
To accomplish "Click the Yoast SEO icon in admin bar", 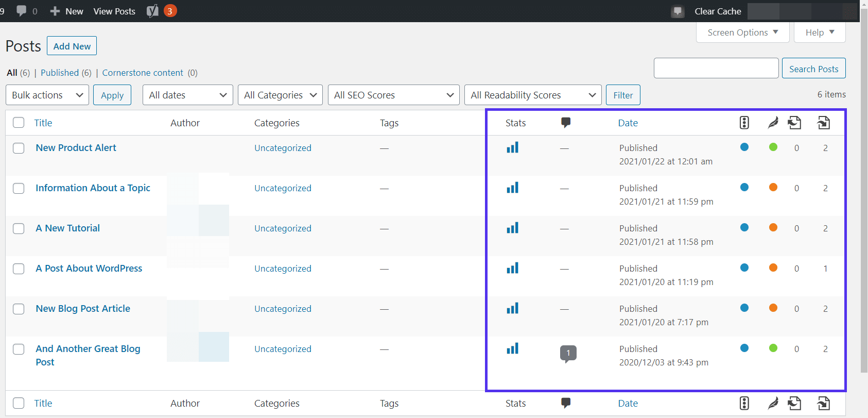I will coord(152,11).
